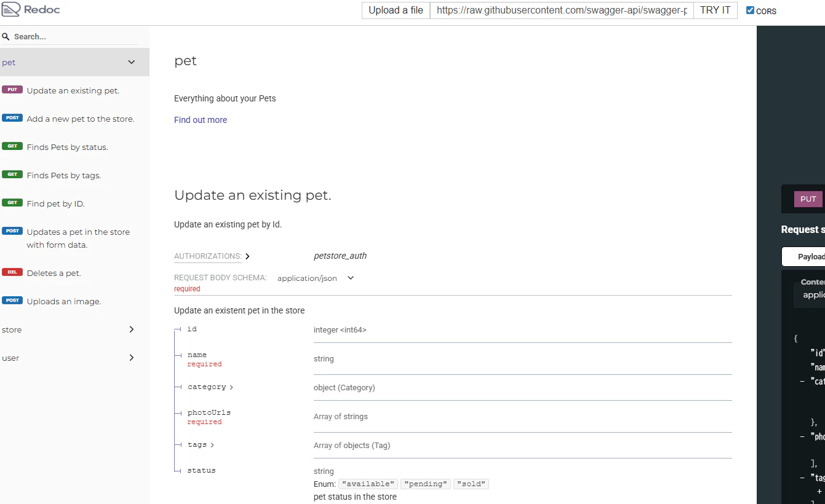Click the integer <int64> type text
Screen dimensions: 825x504
(x=340, y=330)
